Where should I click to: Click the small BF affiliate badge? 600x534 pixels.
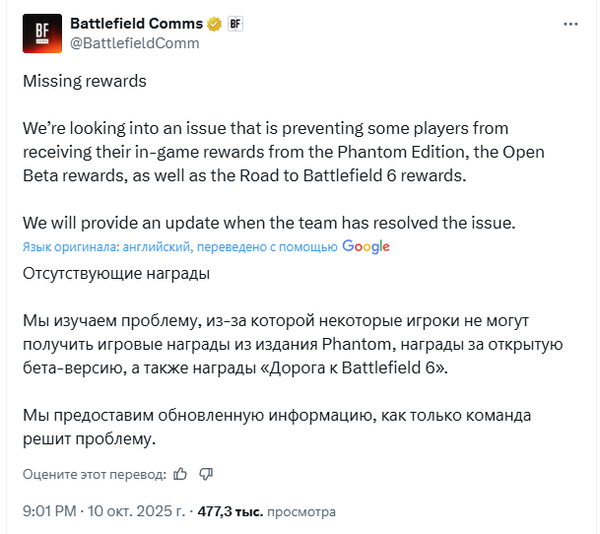235,23
